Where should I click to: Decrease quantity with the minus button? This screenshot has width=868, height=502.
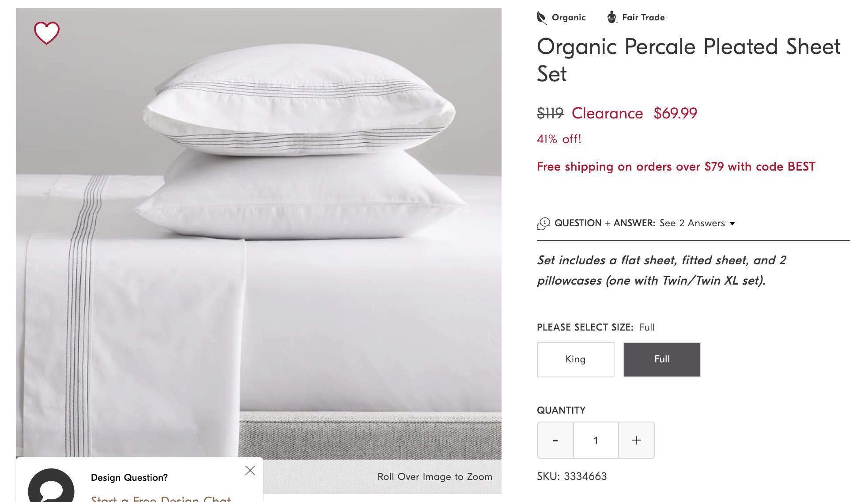(x=555, y=440)
